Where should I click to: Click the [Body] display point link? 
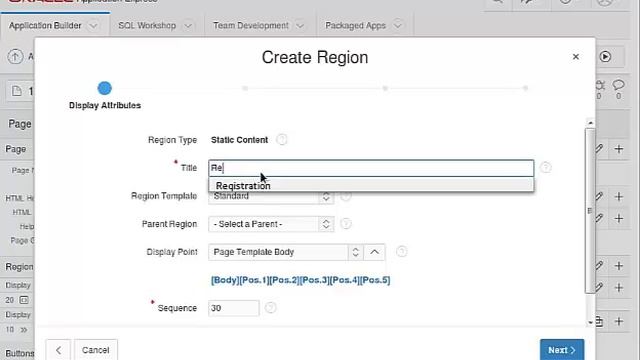click(x=225, y=280)
